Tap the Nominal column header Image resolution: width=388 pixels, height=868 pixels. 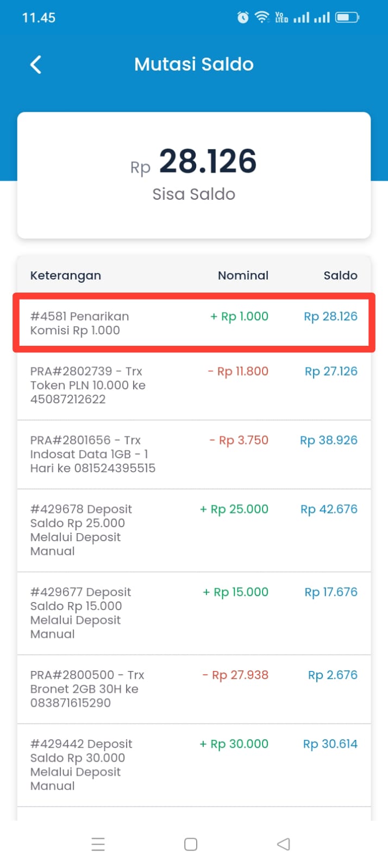point(243,275)
